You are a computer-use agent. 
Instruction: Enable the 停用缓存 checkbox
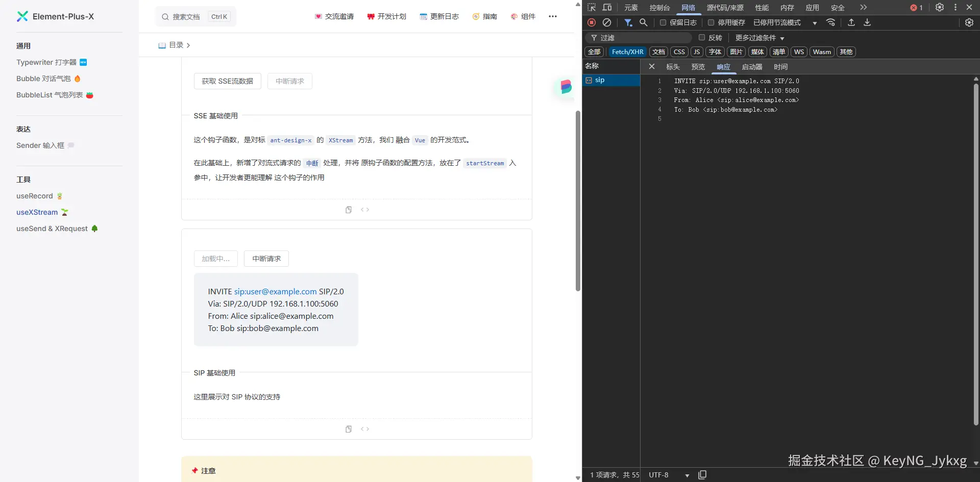point(711,22)
